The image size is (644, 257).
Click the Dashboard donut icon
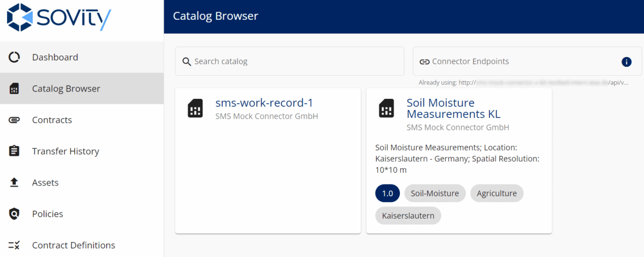pyautogui.click(x=14, y=58)
